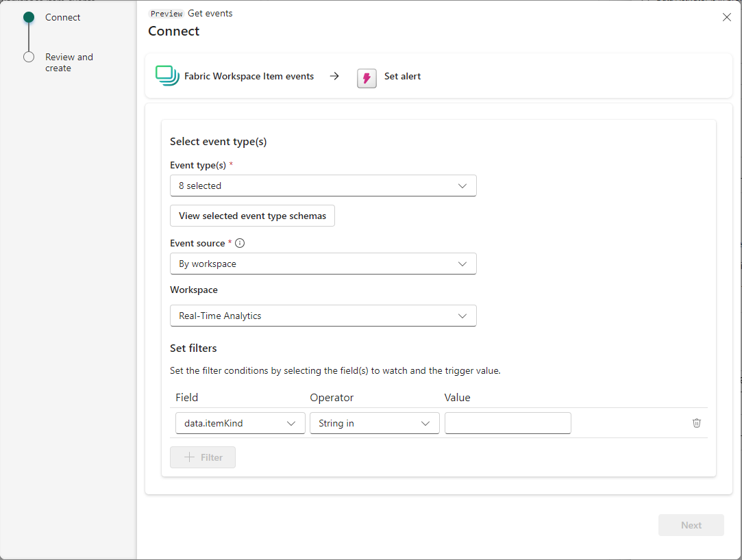The image size is (742, 560).
Task: Click the empty Value input field
Action: click(x=507, y=423)
